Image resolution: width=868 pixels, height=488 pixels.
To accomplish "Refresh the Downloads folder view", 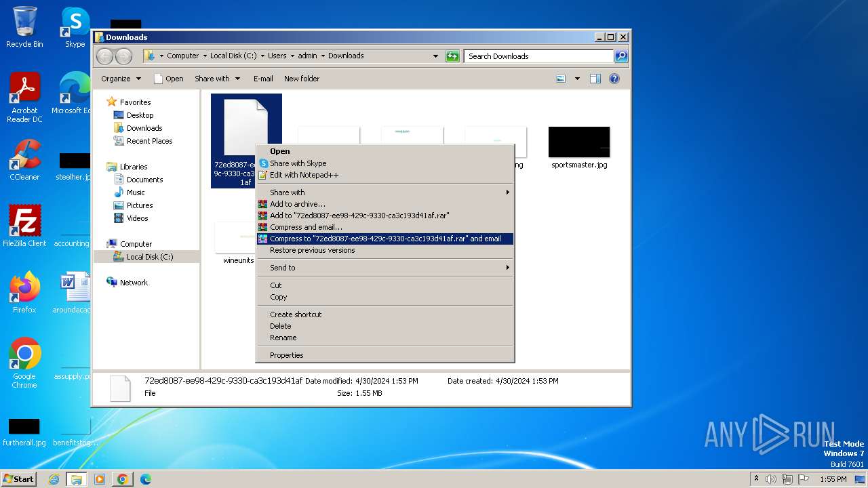I will (452, 56).
